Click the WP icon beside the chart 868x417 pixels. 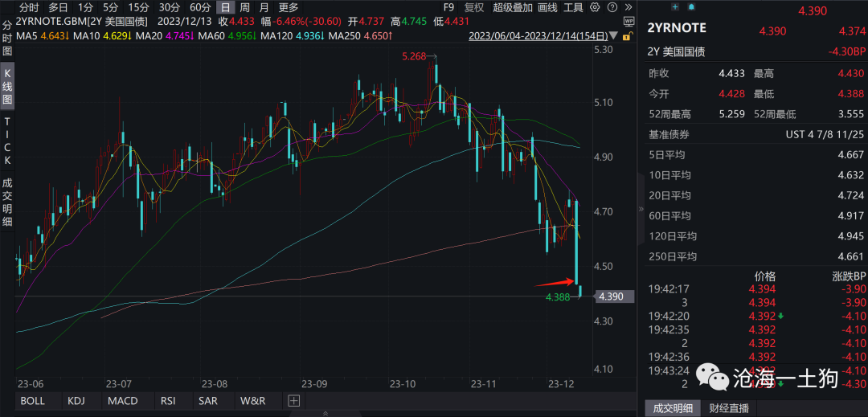629,22
